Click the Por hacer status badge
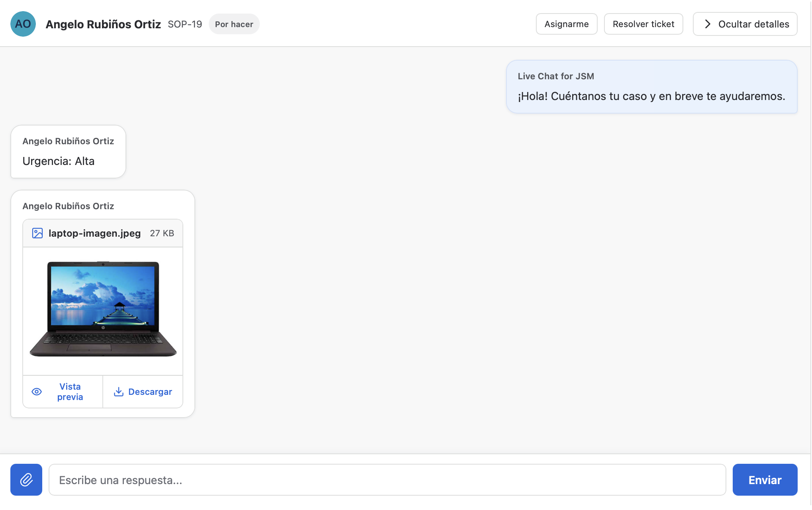812x510 pixels. (234, 24)
